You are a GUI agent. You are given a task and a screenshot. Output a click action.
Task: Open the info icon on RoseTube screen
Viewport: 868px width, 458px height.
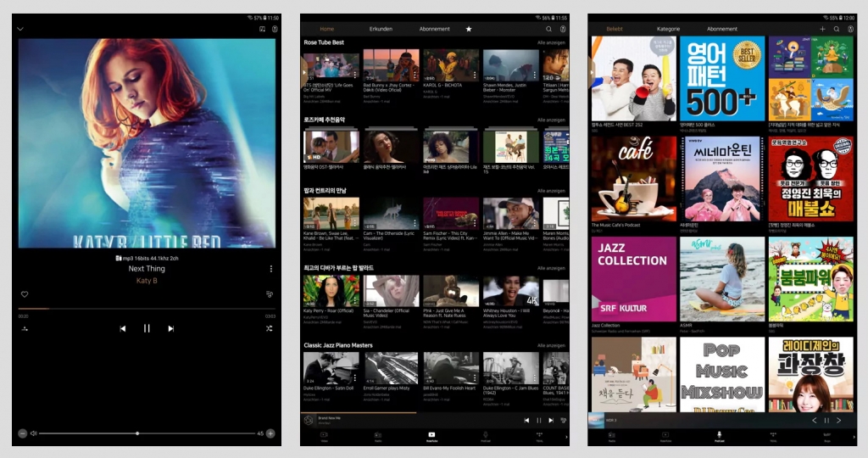point(563,29)
